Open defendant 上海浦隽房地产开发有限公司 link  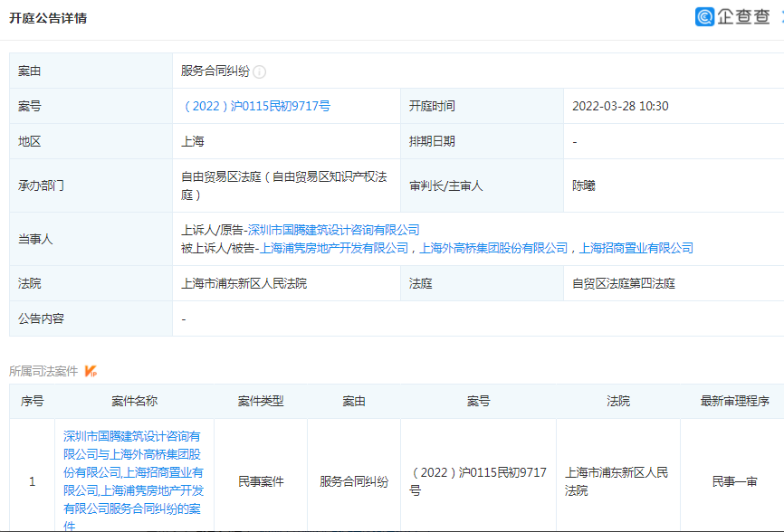[334, 248]
